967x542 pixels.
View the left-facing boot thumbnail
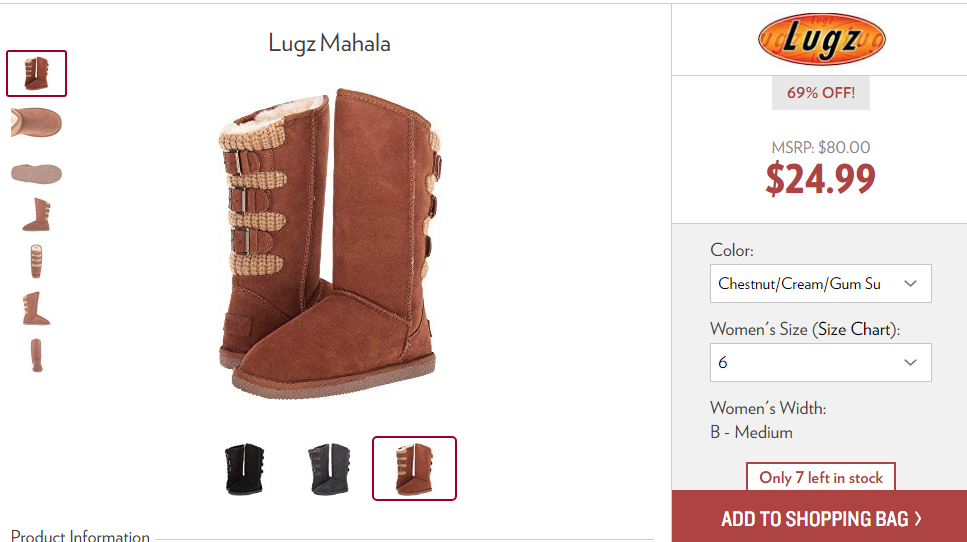pos(36,308)
